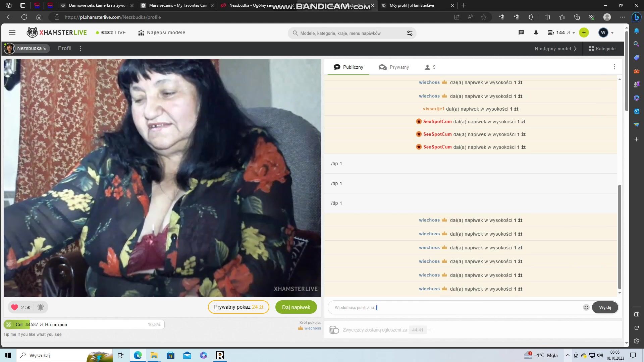The width and height of the screenshot is (644, 362).
Task: Click the green plus add-tokens button
Action: (584, 33)
